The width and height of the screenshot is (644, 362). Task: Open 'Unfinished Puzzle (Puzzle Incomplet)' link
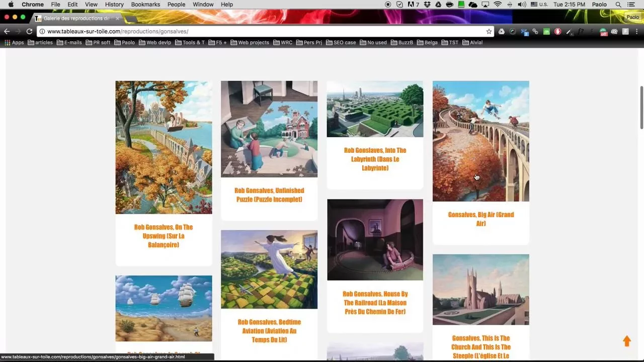point(269,195)
